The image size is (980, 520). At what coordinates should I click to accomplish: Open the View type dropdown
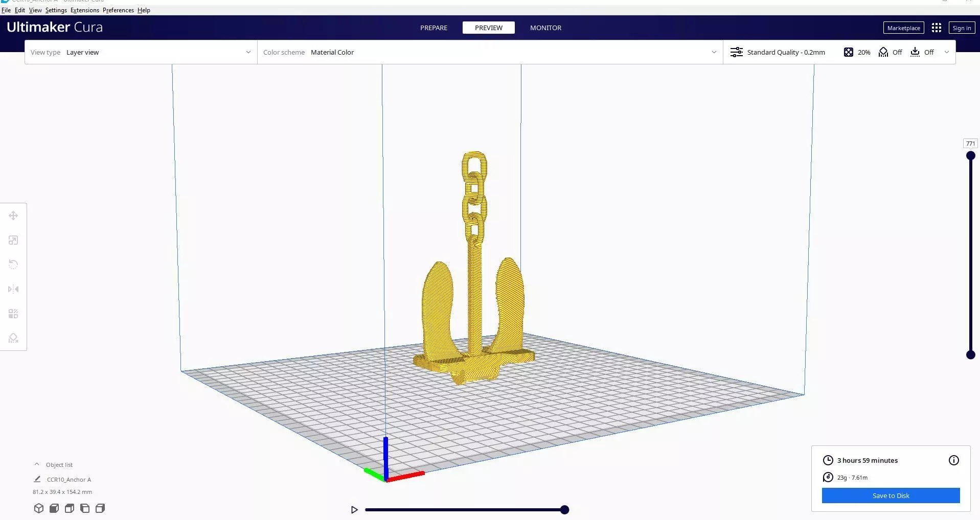(141, 52)
